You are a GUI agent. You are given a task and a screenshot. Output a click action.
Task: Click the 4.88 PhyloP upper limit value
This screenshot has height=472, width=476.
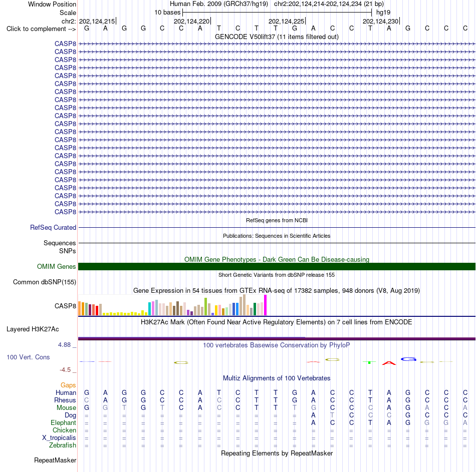[x=64, y=345]
